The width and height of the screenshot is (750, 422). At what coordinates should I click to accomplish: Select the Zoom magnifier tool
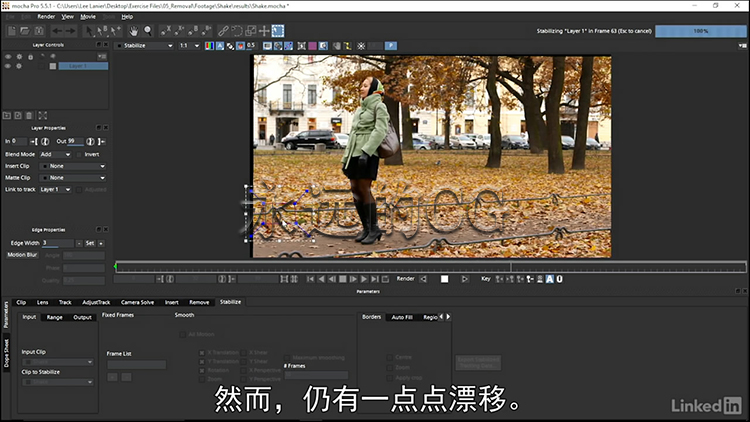(x=148, y=31)
